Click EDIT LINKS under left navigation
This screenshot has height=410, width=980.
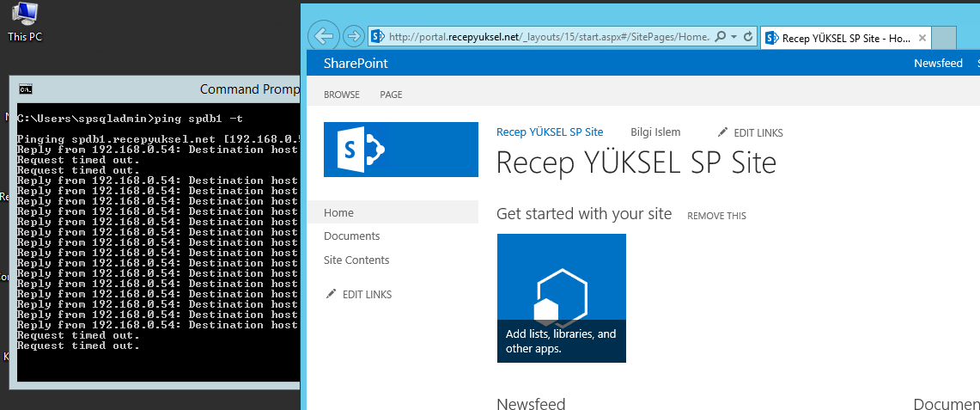point(367,294)
